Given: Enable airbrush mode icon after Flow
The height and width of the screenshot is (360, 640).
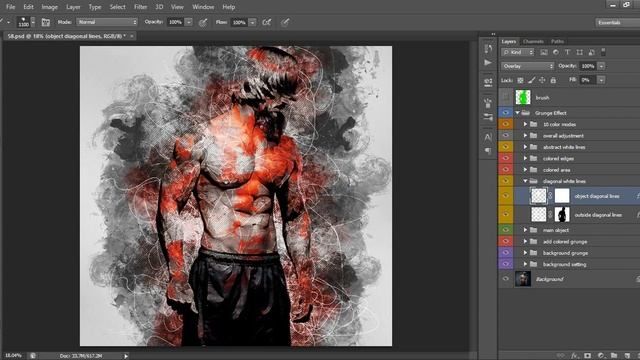Looking at the screenshot, I should [267, 22].
